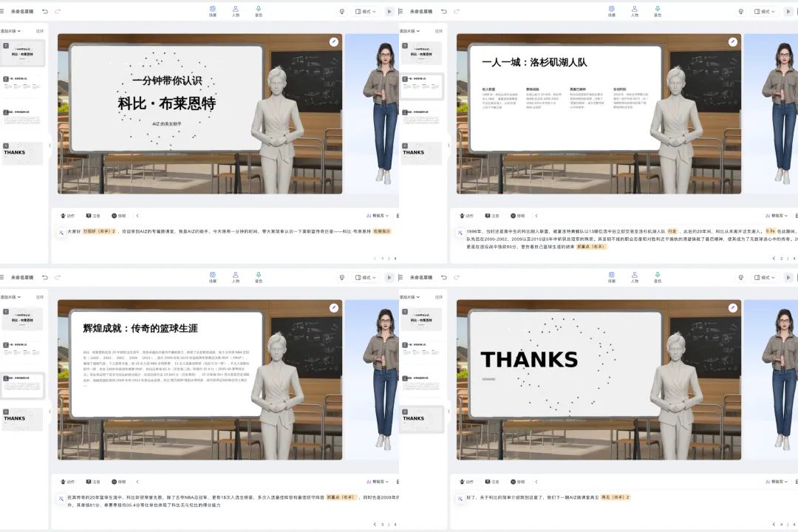Expand 添加片段 dropdown in page 2/4 window

point(409,31)
